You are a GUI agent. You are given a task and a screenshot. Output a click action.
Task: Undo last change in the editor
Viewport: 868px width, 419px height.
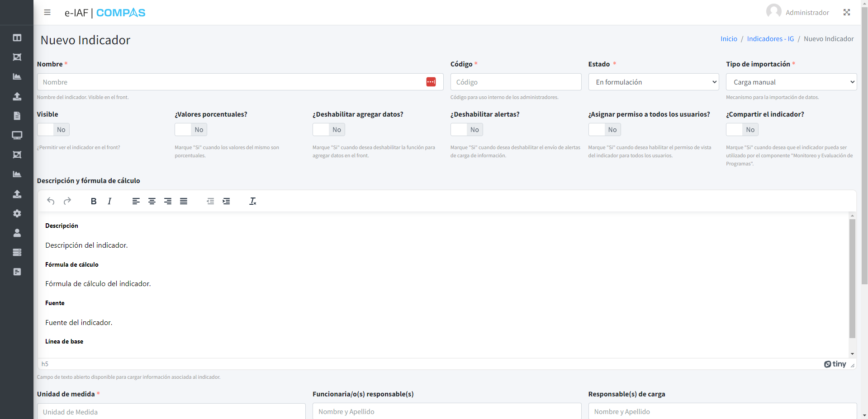(51, 201)
